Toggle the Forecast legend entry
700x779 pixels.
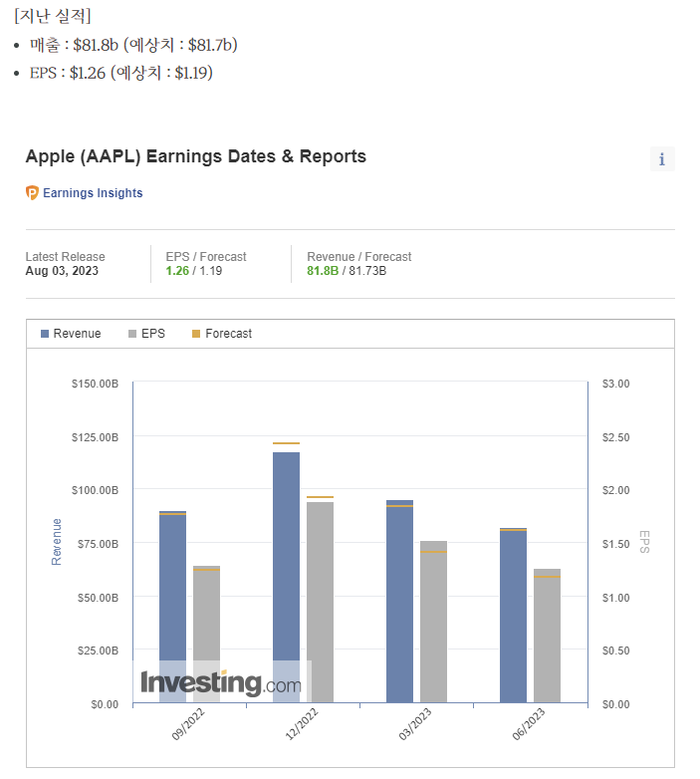[x=222, y=334]
